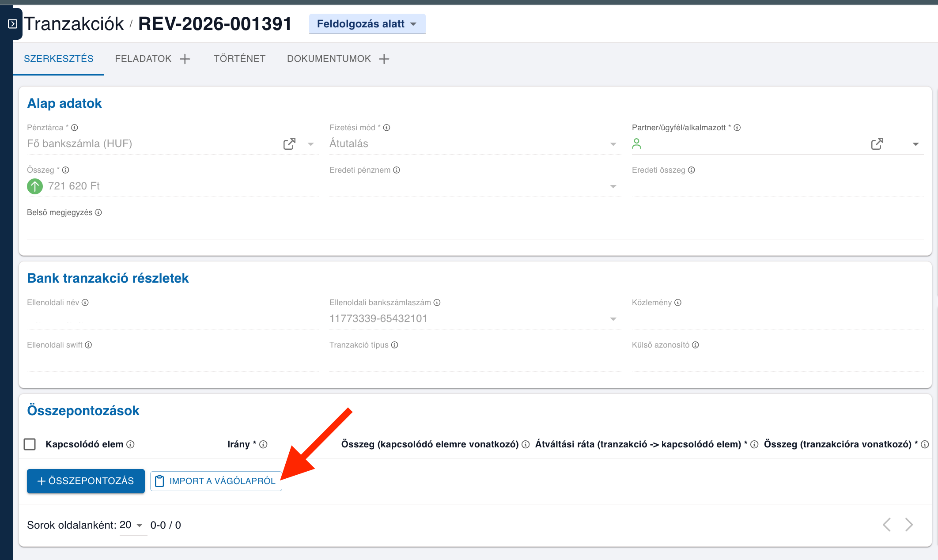Image resolution: width=938 pixels, height=560 pixels.
Task: Show info tooltip for Ellenoldali swift
Action: click(88, 345)
